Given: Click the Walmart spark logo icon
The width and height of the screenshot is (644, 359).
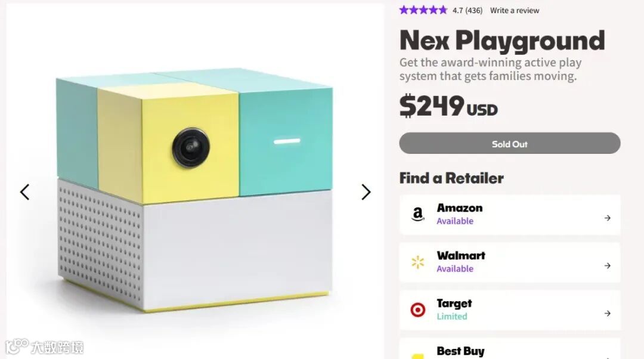Looking at the screenshot, I should (x=418, y=262).
